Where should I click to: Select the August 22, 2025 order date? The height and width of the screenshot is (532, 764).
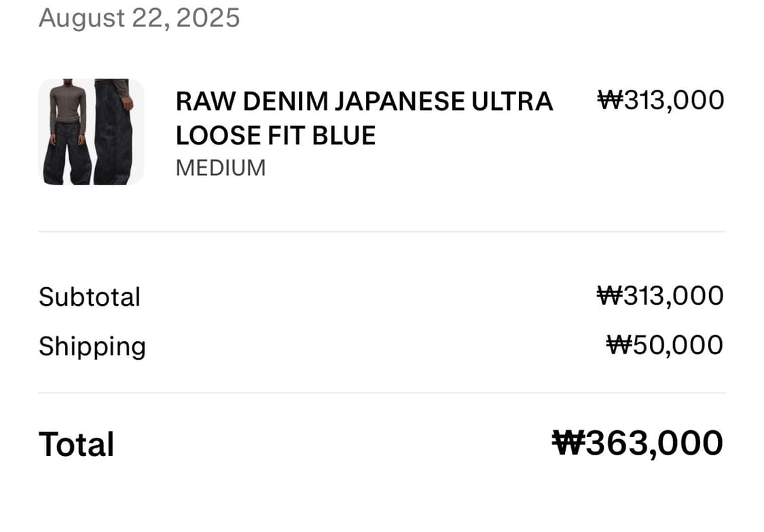(x=139, y=18)
